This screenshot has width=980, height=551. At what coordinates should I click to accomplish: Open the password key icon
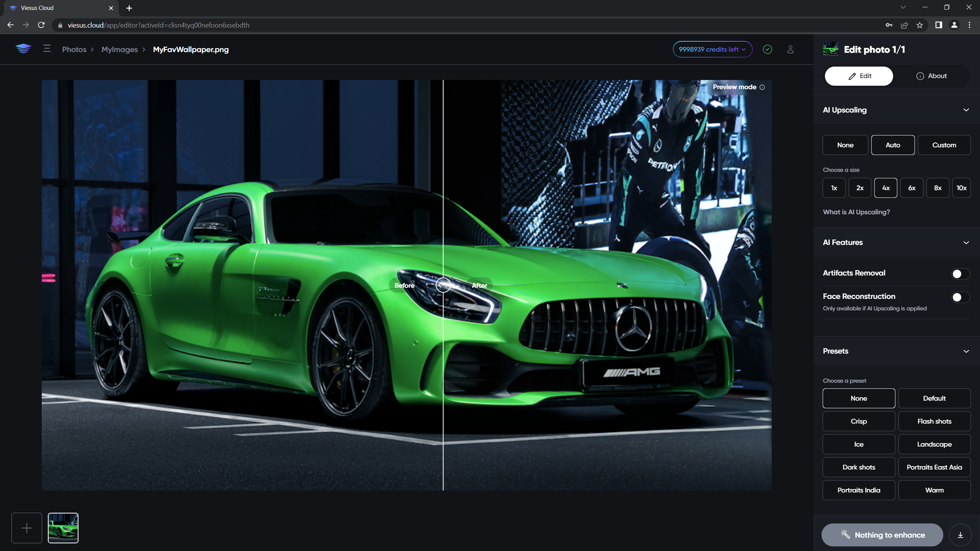point(889,25)
